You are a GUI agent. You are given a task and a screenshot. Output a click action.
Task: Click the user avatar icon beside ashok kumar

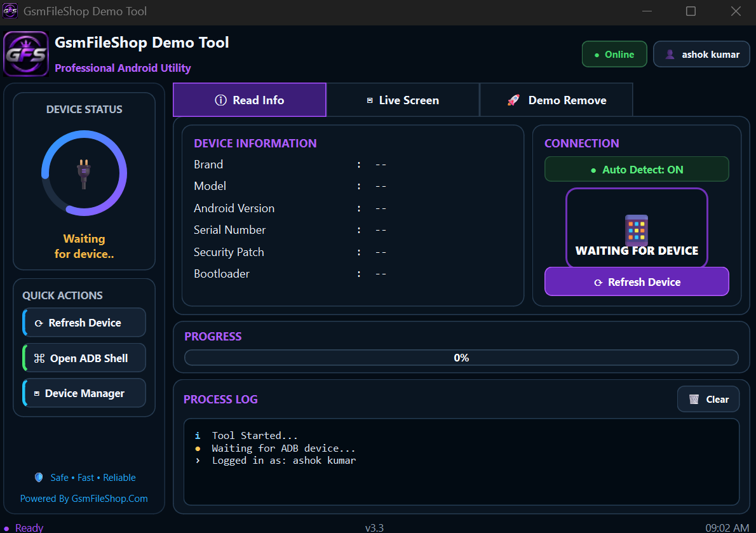(670, 55)
